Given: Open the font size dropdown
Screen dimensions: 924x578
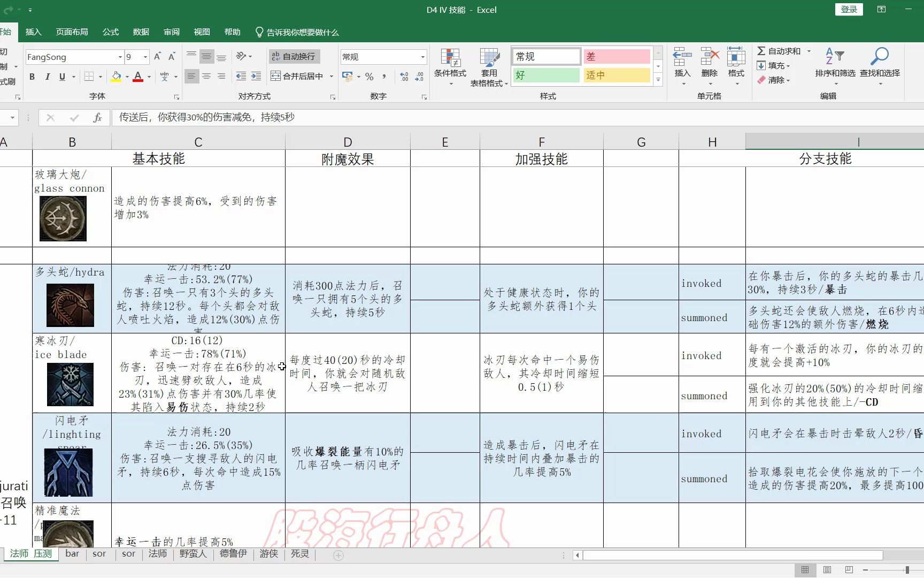Looking at the screenshot, I should 145,57.
